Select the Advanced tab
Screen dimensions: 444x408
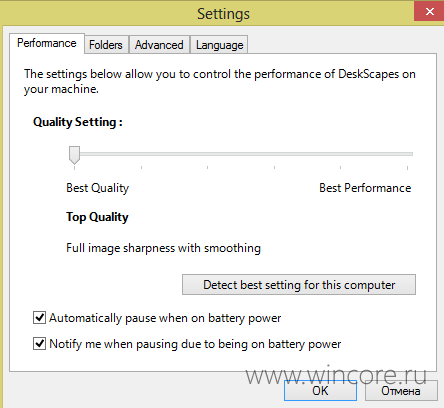tap(159, 45)
